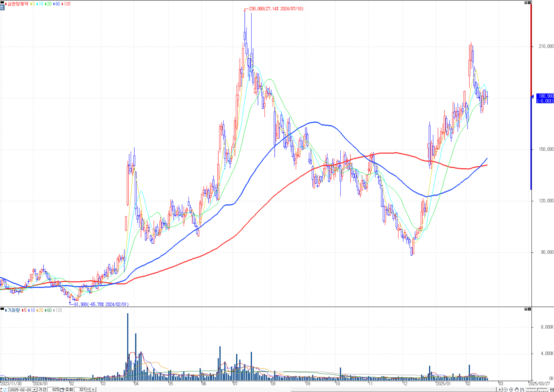Click the 61,900 low price annotation
The height and width of the screenshot is (392, 554).
(x=101, y=304)
